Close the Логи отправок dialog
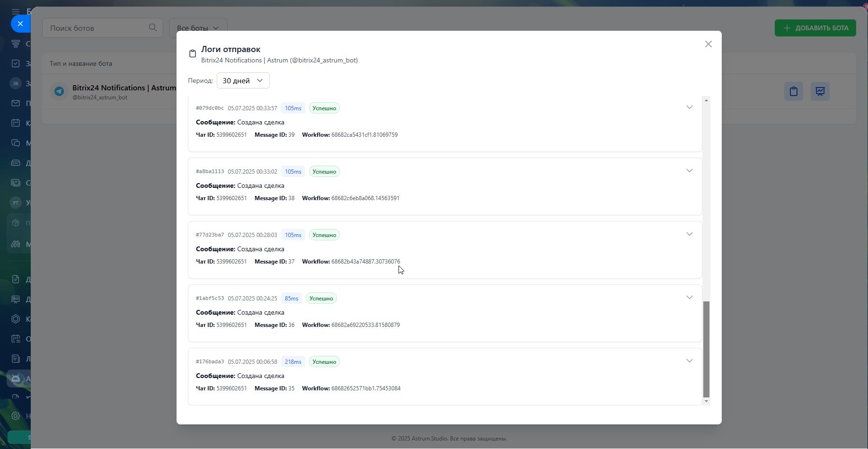Screen dimensions: 868x449 coord(708,44)
